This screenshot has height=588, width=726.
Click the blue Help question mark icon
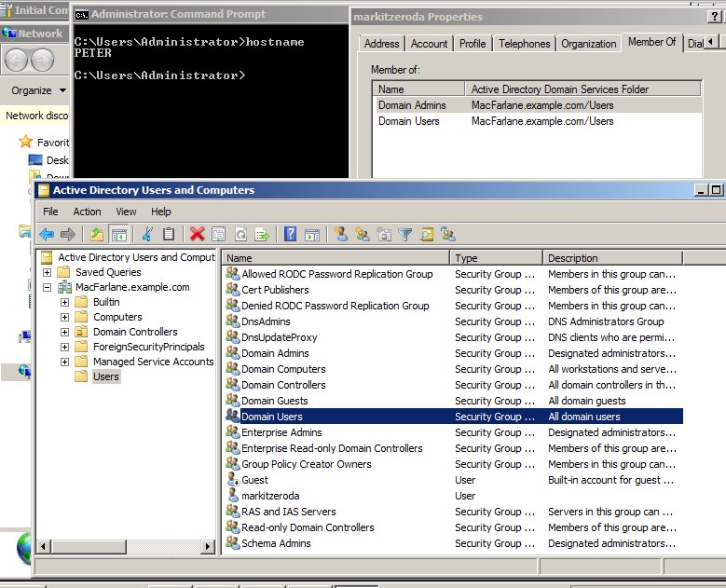291,234
